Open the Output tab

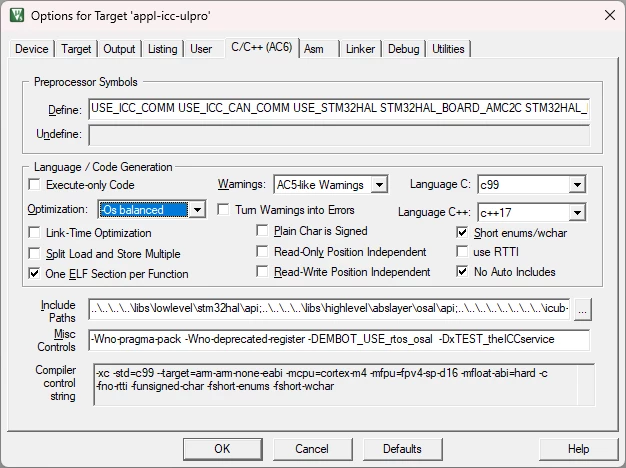coord(119,49)
